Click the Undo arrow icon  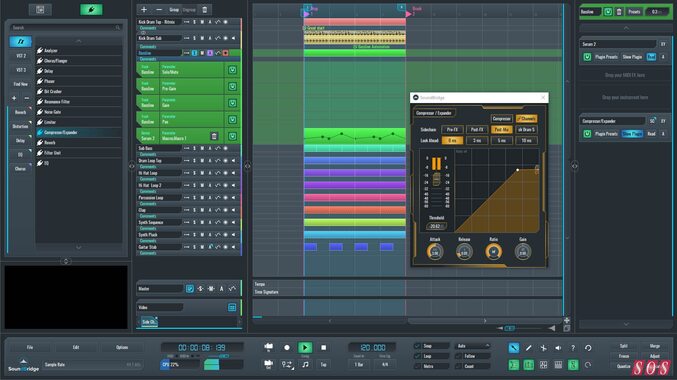click(588, 348)
